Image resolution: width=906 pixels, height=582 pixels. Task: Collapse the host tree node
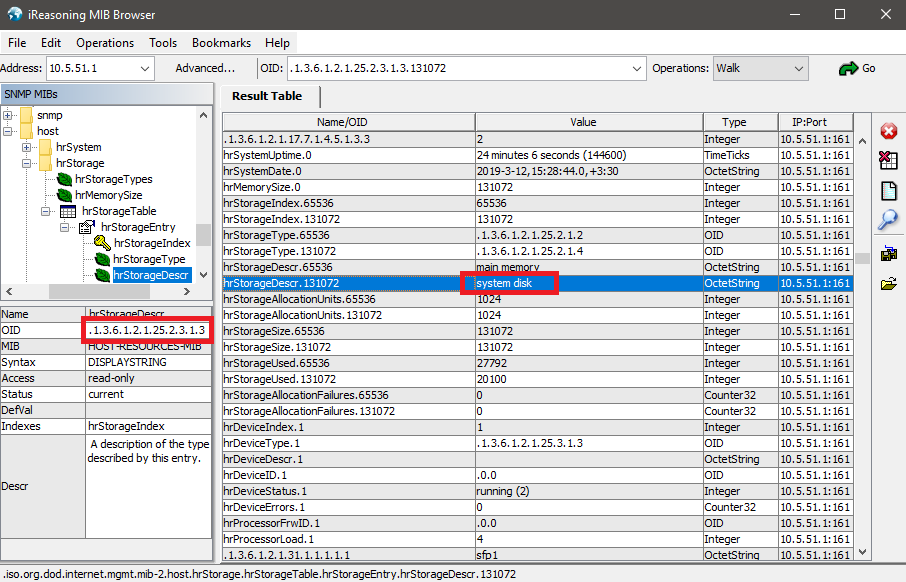point(8,131)
